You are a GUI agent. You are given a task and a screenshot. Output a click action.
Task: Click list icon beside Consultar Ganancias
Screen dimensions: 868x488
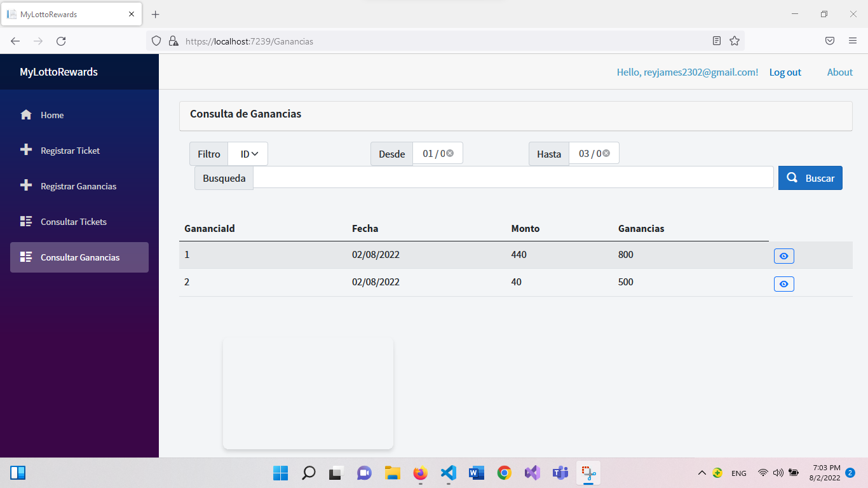[x=26, y=257]
